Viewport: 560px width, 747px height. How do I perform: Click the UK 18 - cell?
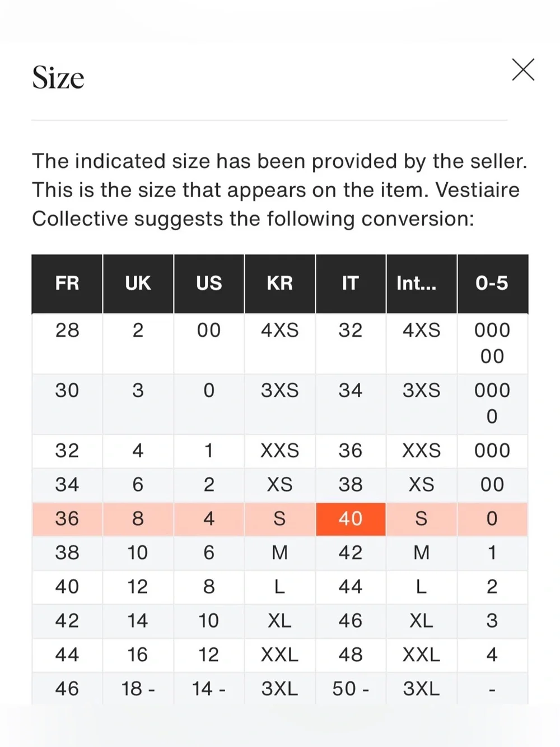138,688
